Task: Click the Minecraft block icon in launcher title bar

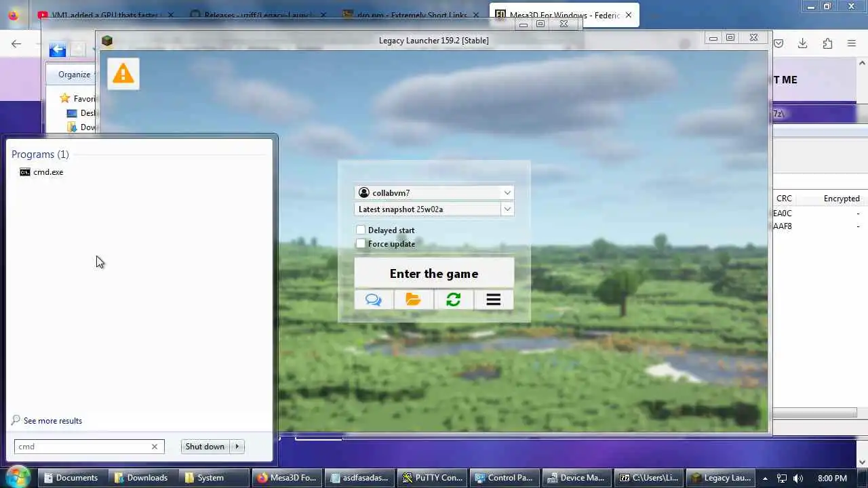Action: click(107, 41)
